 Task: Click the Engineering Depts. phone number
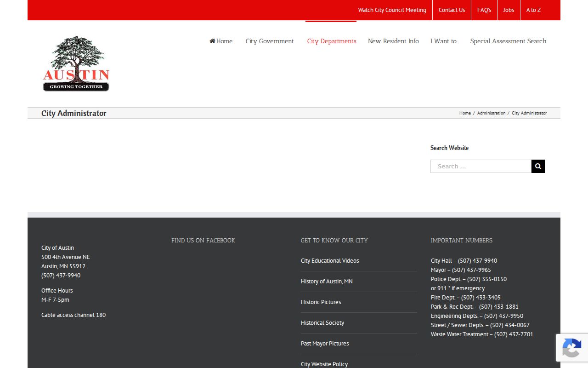click(477, 316)
